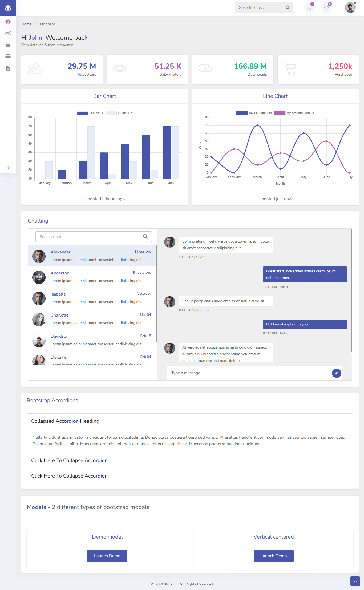Toggle Dataset 2 legend swatch in bar chart

coord(111,113)
